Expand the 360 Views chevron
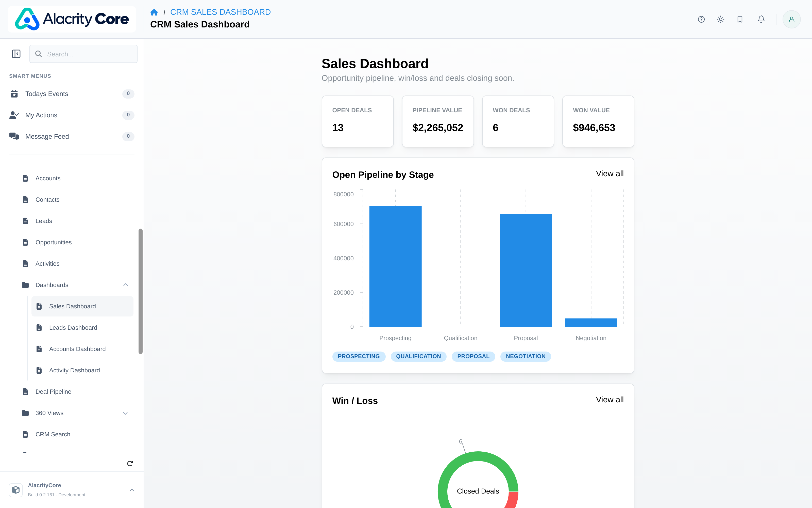This screenshot has height=508, width=812. [x=126, y=413]
